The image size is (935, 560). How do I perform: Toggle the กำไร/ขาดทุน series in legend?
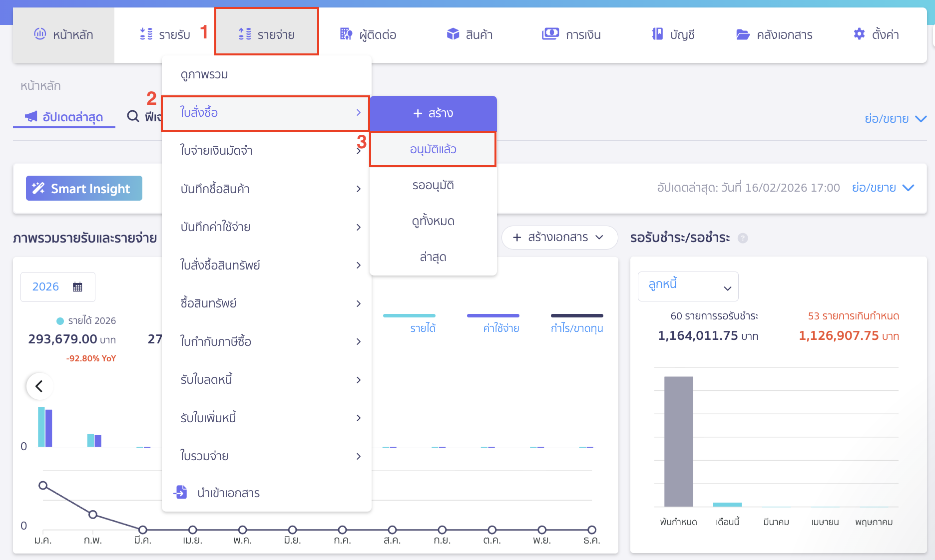coord(576,328)
